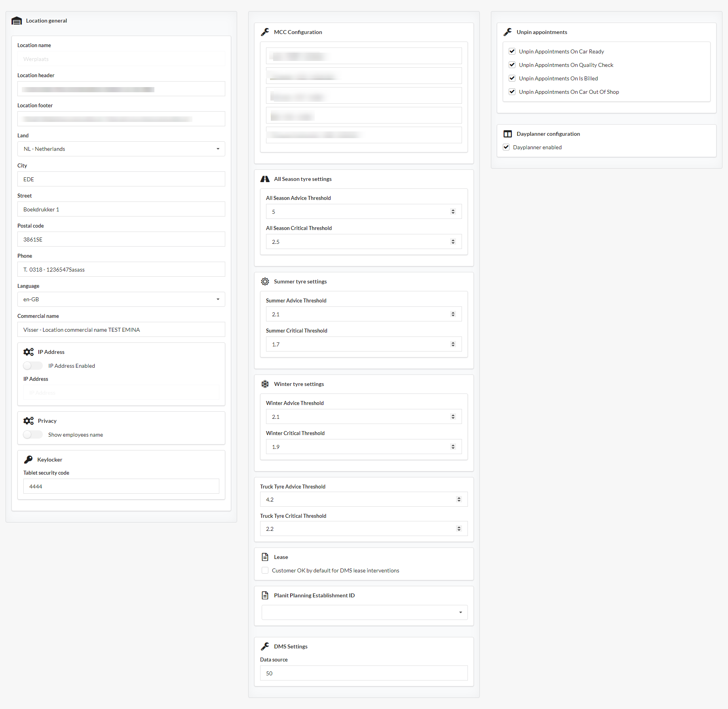Focus the Commercial name input field
This screenshot has width=728, height=709.
[121, 329]
